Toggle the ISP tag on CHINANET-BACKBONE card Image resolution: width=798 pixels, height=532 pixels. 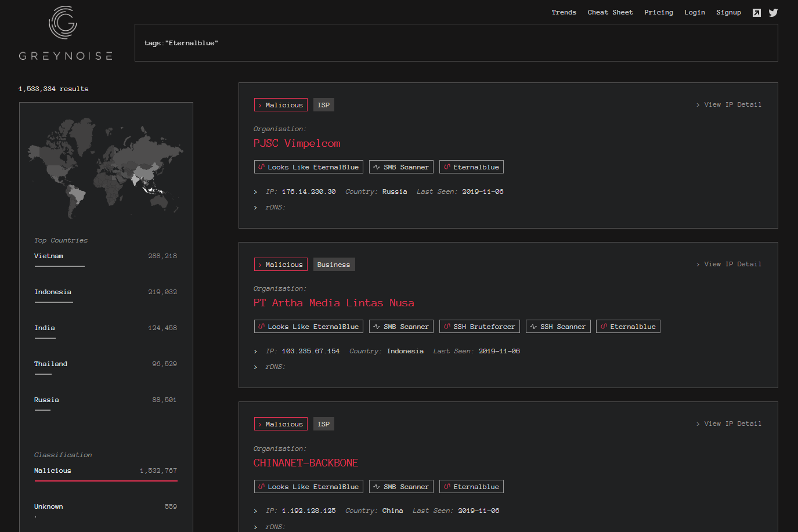323,424
